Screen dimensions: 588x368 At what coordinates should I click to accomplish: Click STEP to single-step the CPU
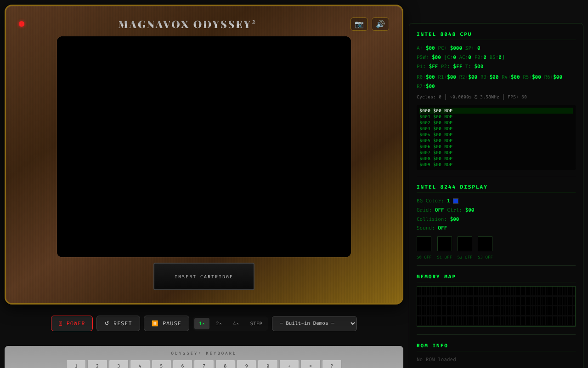256,323
